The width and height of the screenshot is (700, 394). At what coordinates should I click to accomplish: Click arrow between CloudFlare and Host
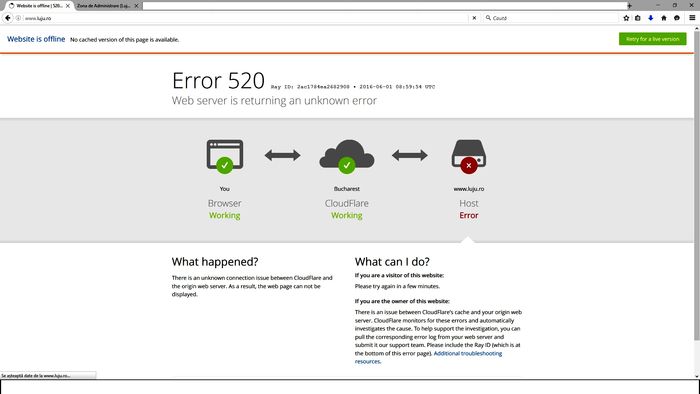click(409, 155)
